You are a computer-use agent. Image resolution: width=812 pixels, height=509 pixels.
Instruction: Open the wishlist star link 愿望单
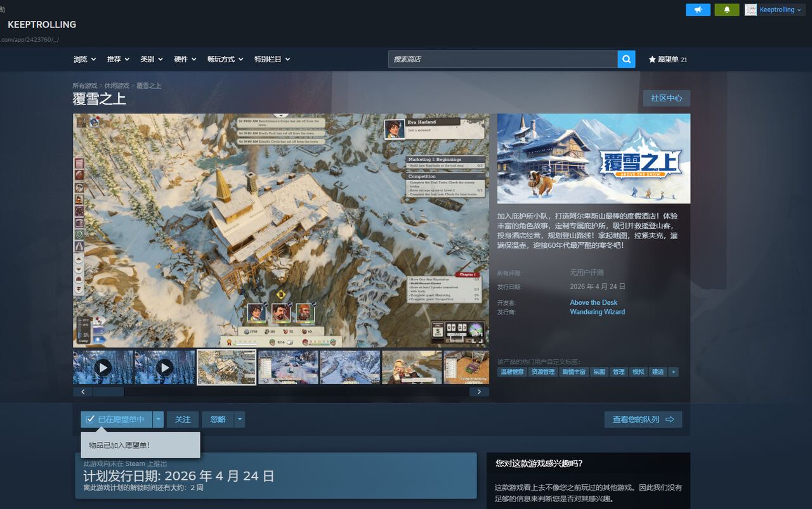coord(667,60)
